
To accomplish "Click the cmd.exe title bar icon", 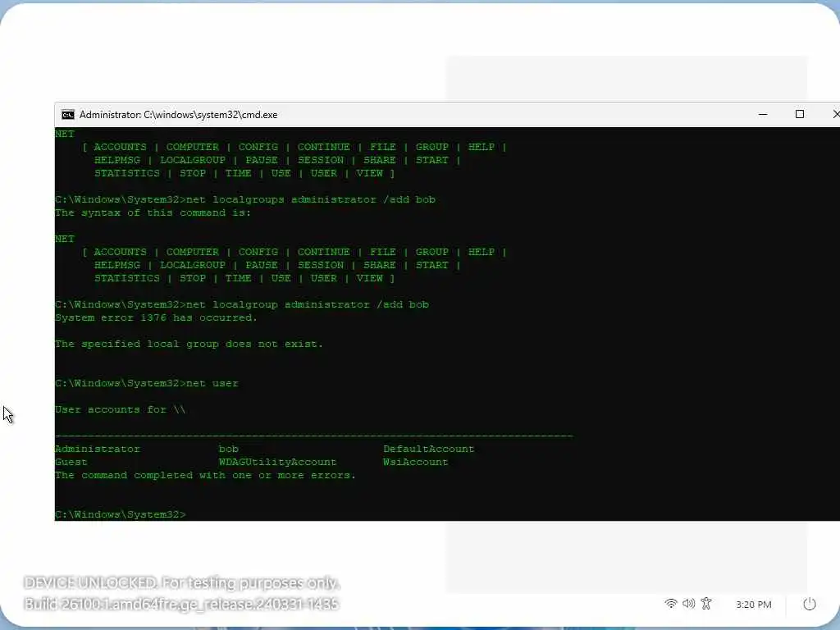I will (67, 115).
